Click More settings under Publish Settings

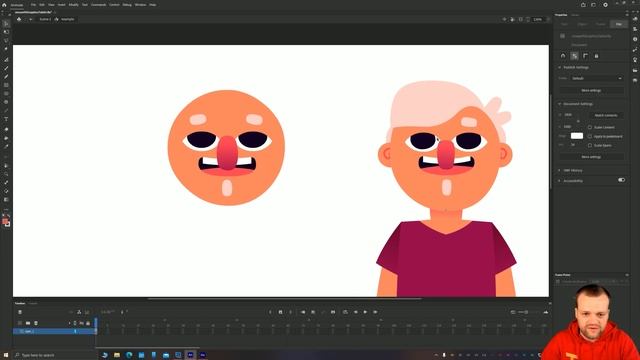(x=591, y=90)
